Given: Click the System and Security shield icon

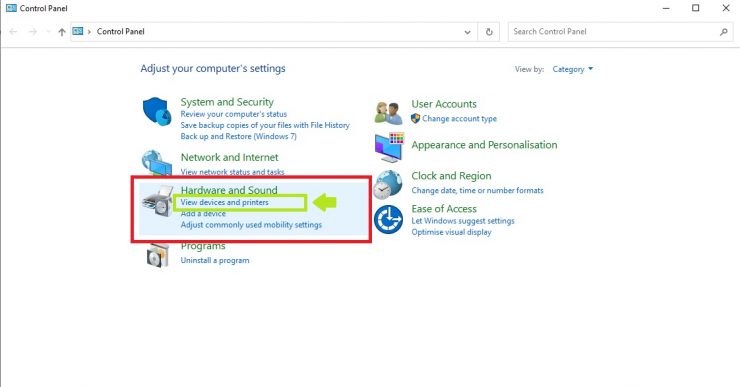Looking at the screenshot, I should [x=157, y=111].
